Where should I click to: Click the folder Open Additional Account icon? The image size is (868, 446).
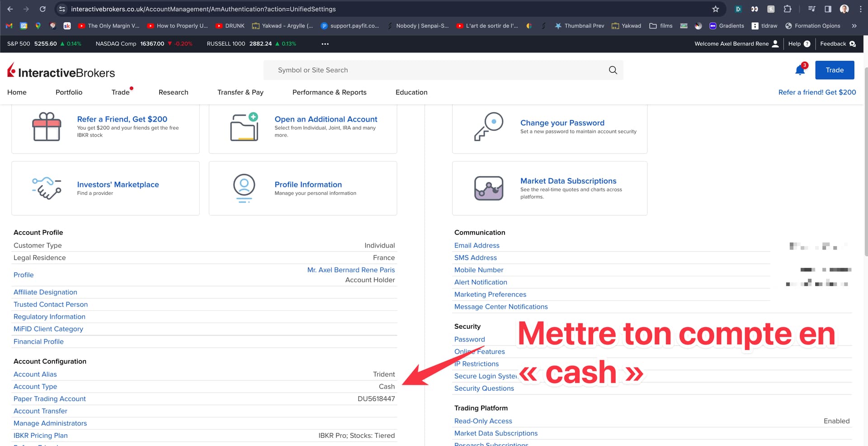click(x=244, y=127)
